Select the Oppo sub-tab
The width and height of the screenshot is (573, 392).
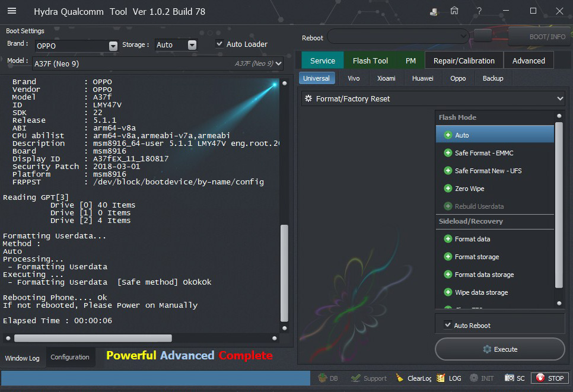pos(458,78)
